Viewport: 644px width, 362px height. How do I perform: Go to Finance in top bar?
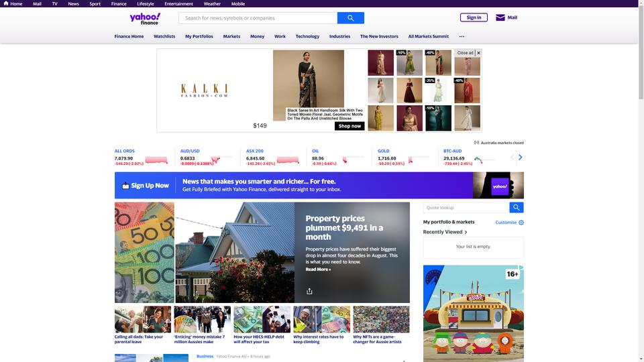pyautogui.click(x=119, y=4)
